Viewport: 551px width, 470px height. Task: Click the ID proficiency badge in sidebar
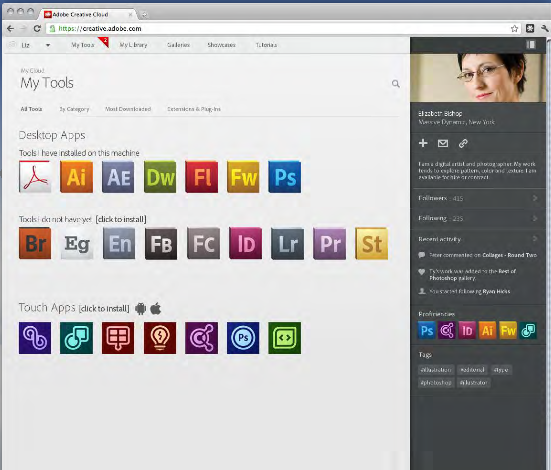click(467, 330)
